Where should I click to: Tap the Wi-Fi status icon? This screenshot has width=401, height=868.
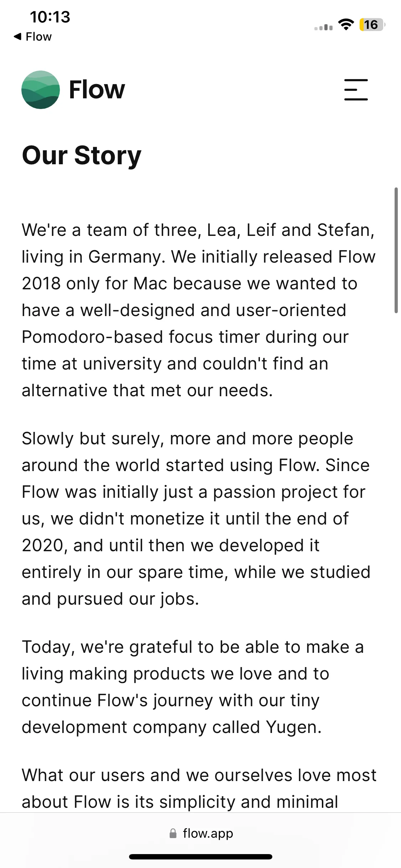pyautogui.click(x=346, y=25)
